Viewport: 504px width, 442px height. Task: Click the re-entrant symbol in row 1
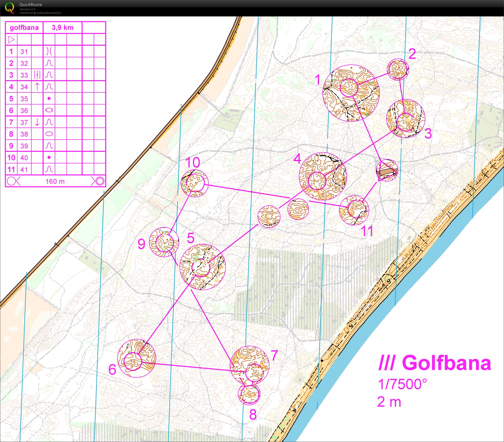[49, 51]
